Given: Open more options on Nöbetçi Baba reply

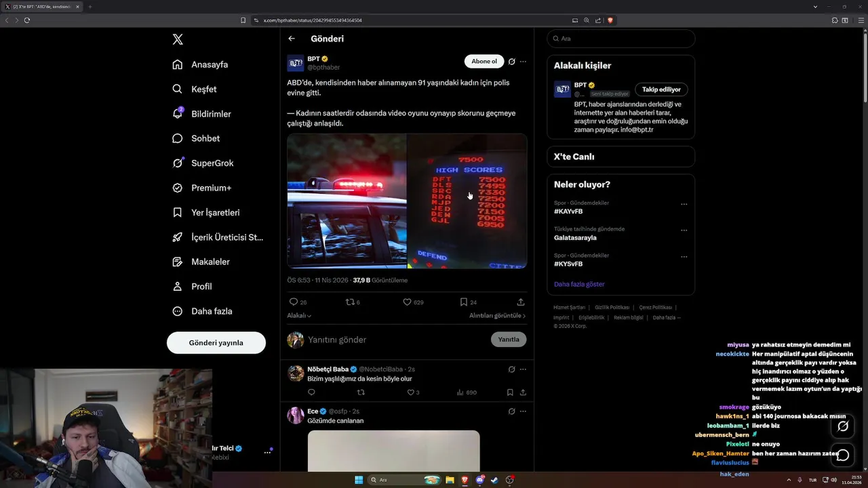Looking at the screenshot, I should click(523, 369).
